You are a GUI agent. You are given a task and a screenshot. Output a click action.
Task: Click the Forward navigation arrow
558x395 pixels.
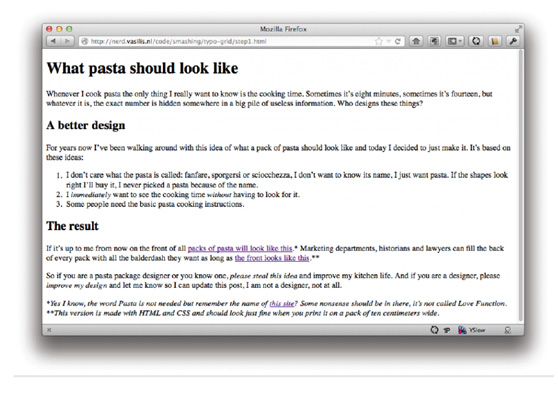point(67,41)
